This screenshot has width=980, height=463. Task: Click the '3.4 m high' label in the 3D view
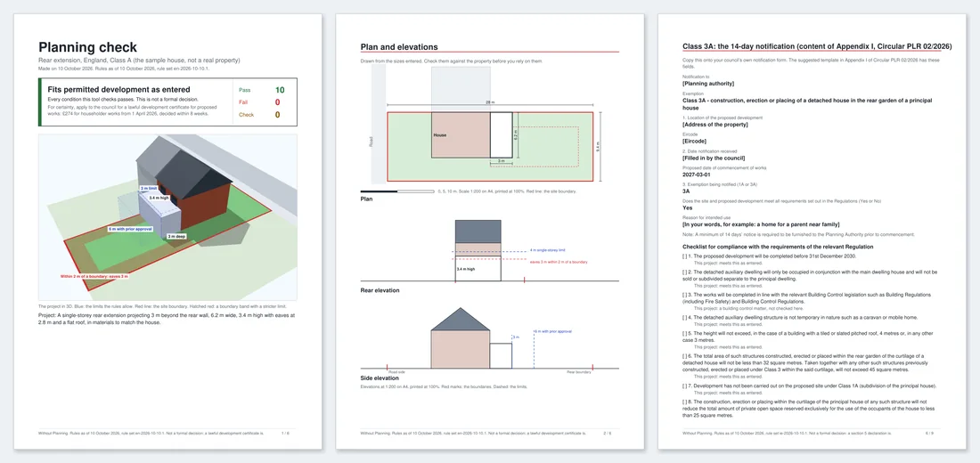tap(159, 198)
